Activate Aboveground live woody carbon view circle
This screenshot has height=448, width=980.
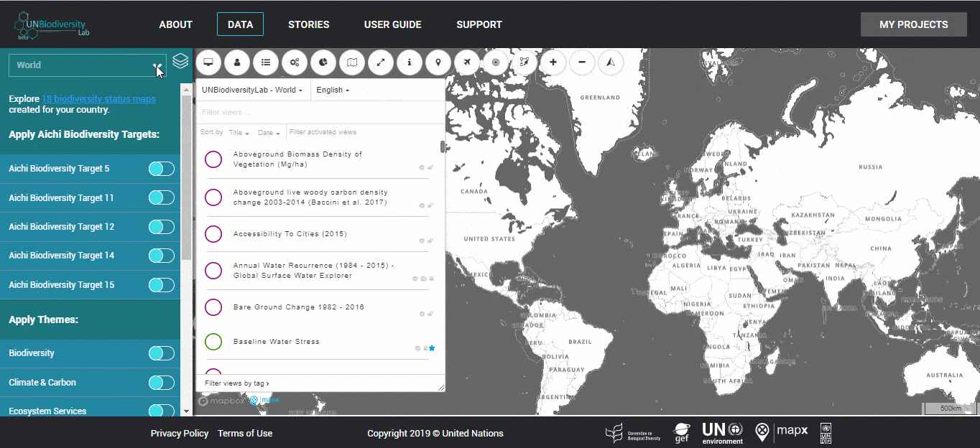tap(213, 197)
